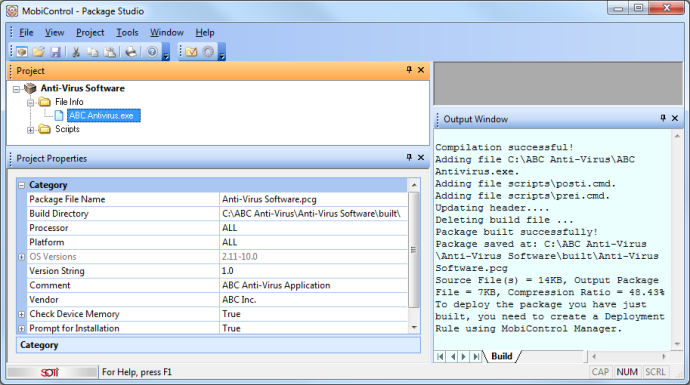Screen dimensions: 690x385
Task: Click the Open project folder icon
Action: (x=39, y=52)
